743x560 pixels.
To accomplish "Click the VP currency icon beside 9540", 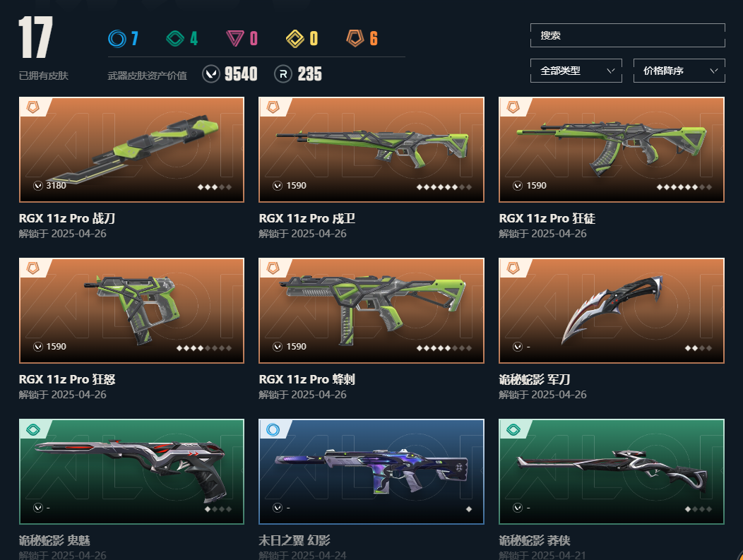I will 211,74.
